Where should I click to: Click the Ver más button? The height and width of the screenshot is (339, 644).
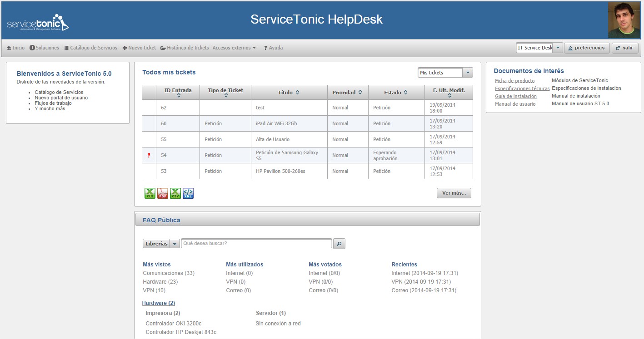[454, 193]
